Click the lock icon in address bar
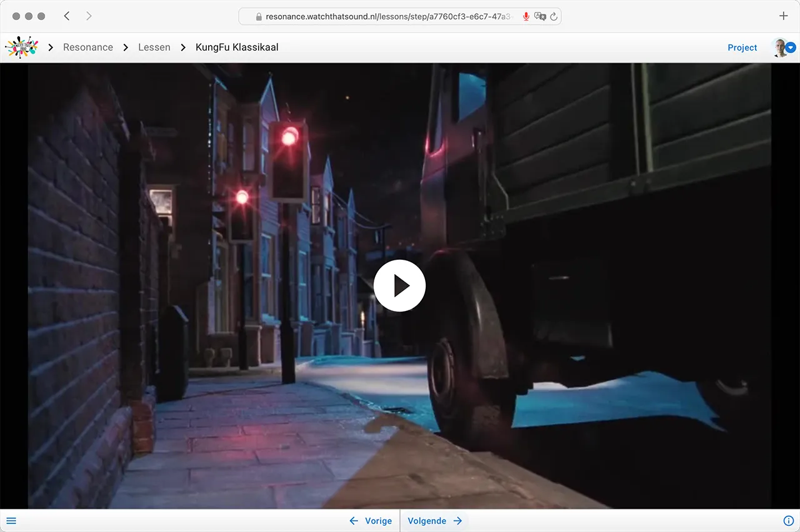This screenshot has width=800, height=532. point(259,17)
